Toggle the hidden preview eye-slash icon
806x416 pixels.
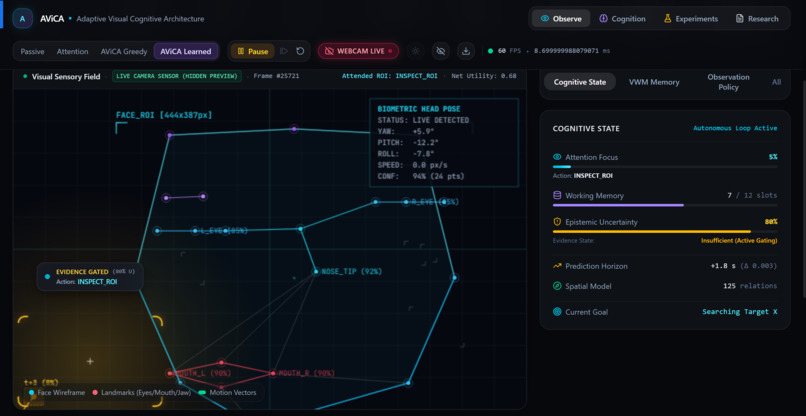(441, 51)
